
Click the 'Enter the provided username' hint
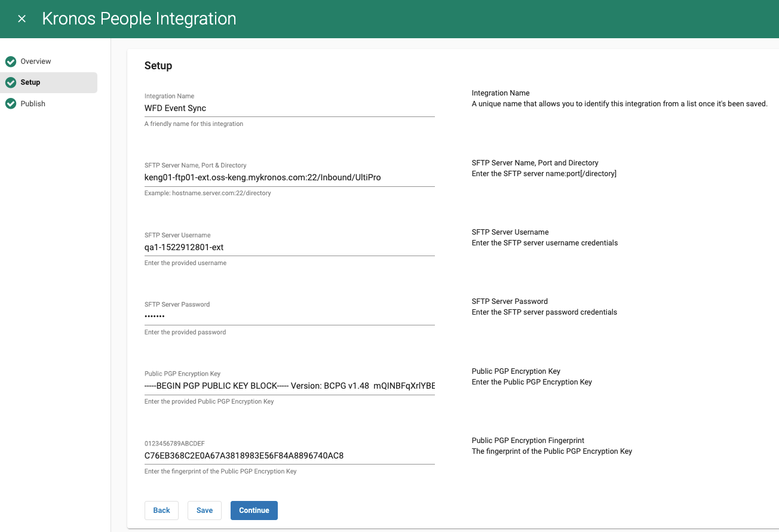185,263
